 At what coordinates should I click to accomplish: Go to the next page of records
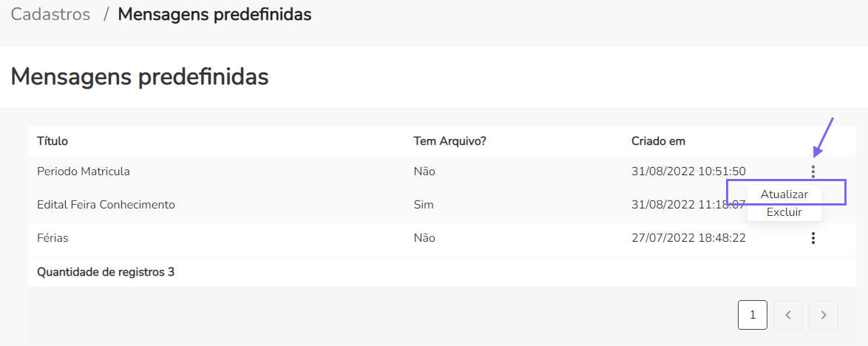click(x=824, y=315)
